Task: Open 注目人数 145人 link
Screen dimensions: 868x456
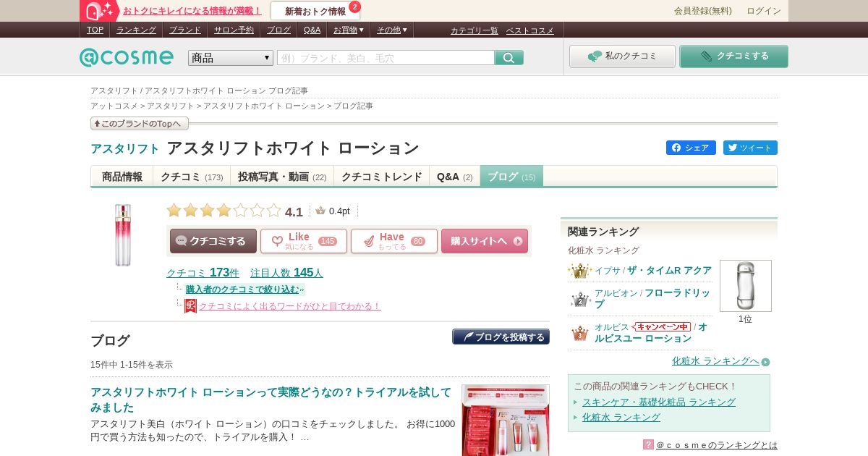Action: coord(286,273)
